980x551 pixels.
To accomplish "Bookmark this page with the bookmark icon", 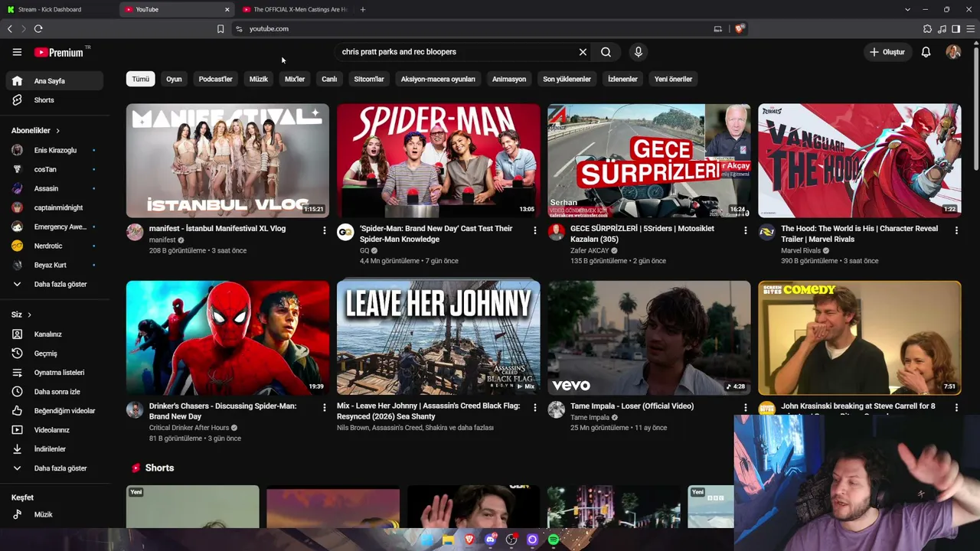I will (x=220, y=29).
